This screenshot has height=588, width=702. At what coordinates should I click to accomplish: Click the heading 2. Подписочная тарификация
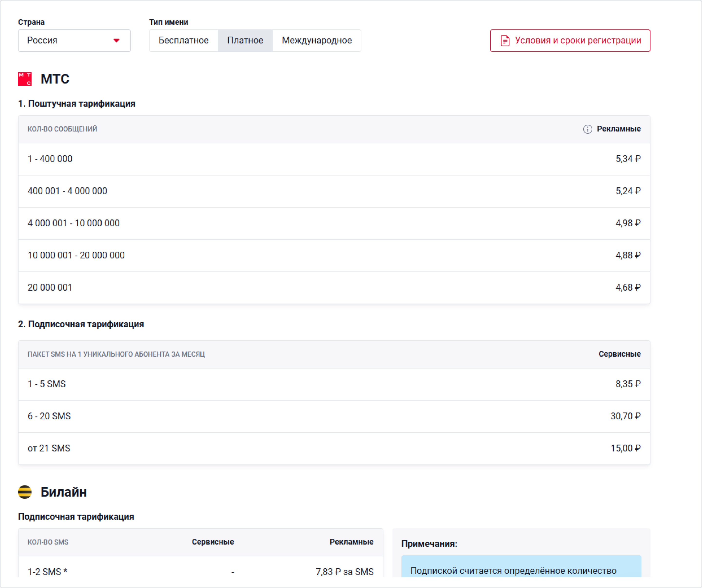[81, 324]
